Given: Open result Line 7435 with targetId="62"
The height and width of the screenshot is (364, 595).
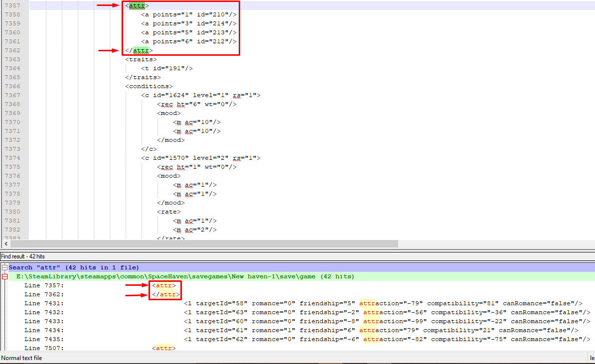Looking at the screenshot, I should point(307,340).
